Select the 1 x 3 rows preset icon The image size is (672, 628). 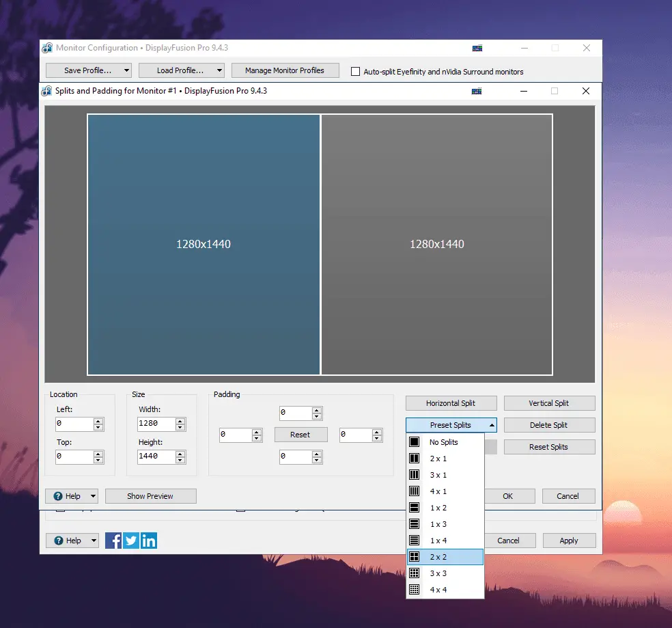coord(414,523)
